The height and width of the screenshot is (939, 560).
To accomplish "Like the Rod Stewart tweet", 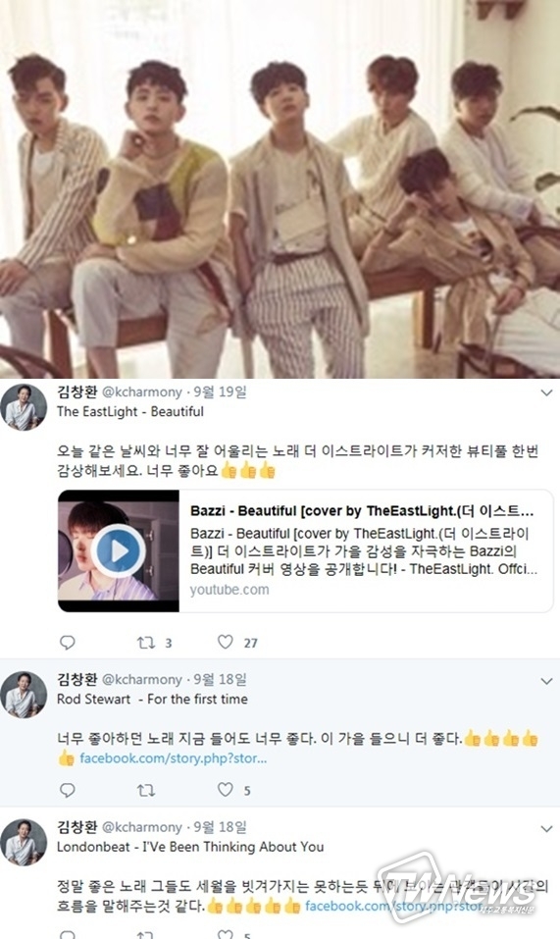I will [226, 789].
